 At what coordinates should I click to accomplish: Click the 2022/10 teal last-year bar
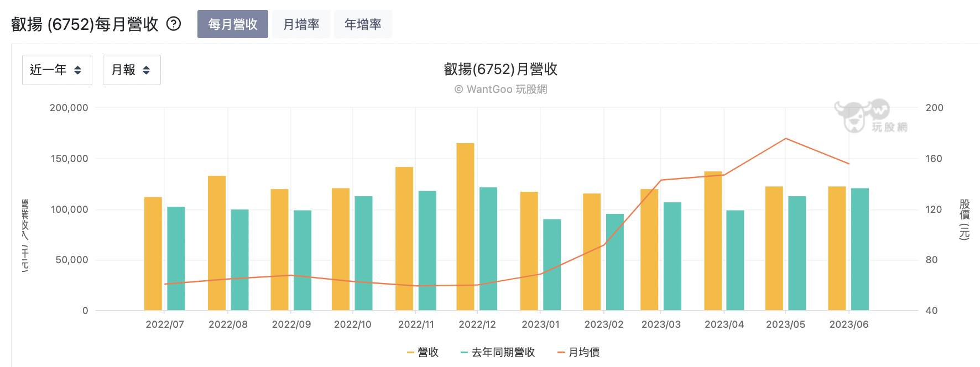pos(363,253)
